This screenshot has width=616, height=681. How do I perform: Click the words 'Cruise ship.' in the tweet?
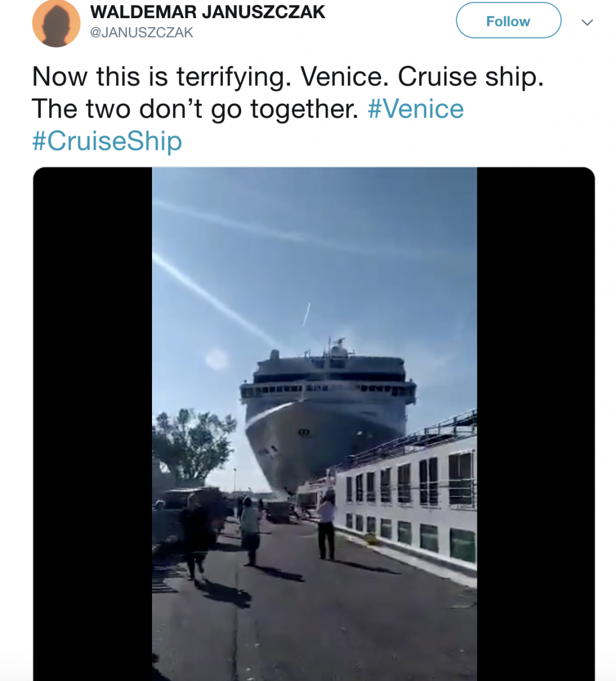[471, 77]
